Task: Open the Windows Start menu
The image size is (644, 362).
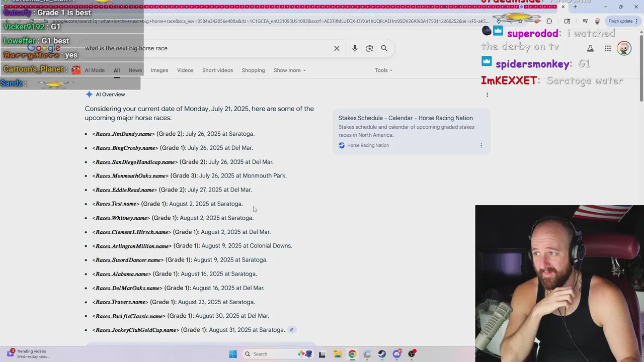Action: (233, 354)
